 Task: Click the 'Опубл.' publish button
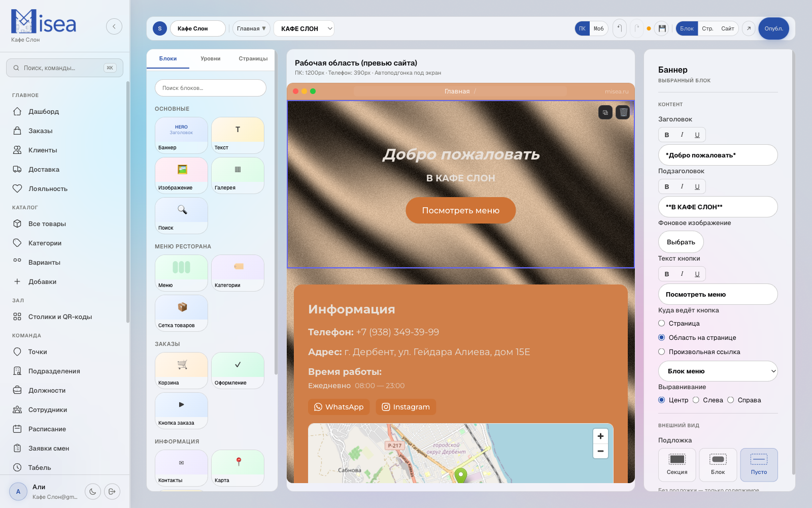click(x=773, y=28)
